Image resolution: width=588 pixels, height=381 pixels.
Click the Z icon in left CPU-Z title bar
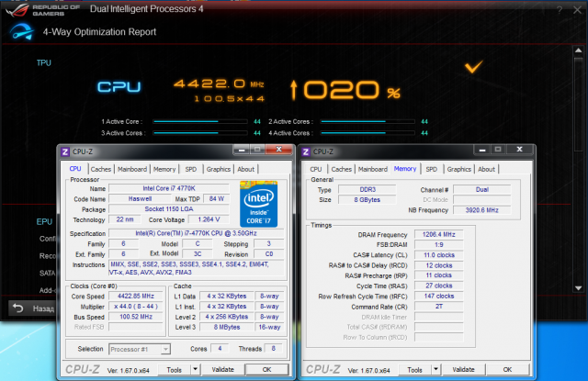tap(65, 151)
